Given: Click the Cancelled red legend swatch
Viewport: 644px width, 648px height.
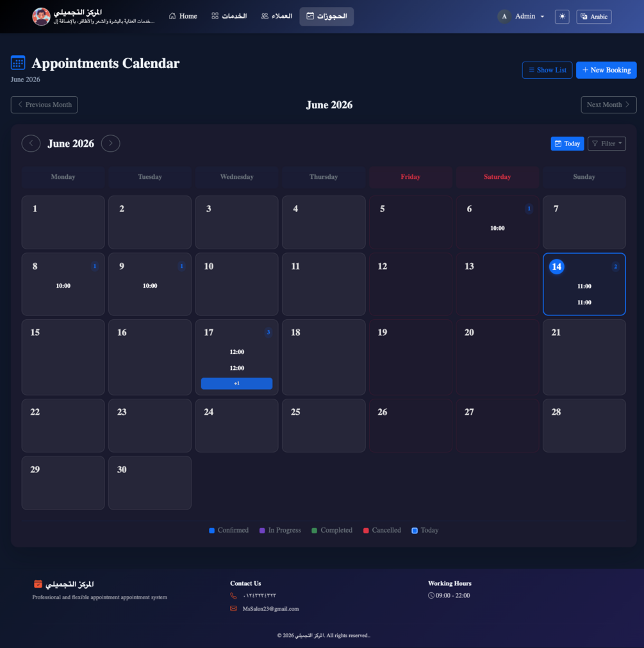Looking at the screenshot, I should 366,531.
